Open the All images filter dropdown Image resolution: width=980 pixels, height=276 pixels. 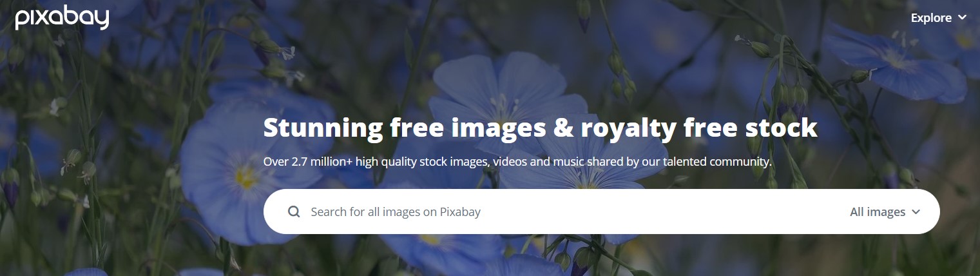(x=885, y=212)
